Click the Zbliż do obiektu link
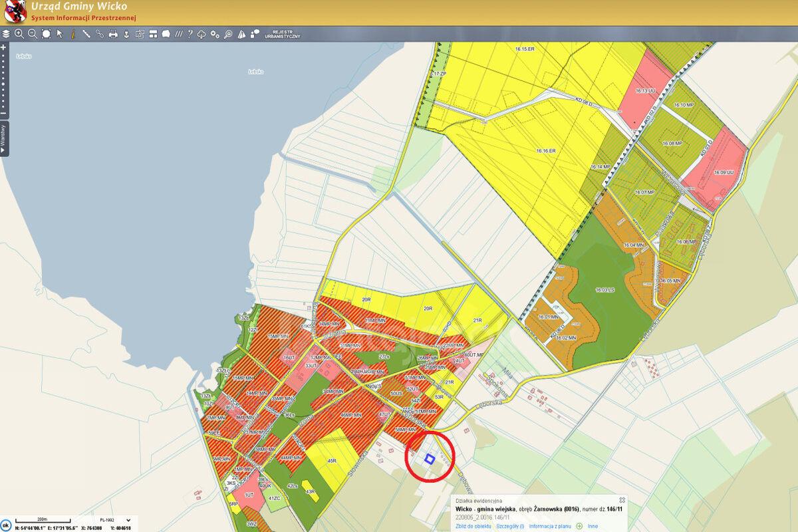Viewport: 798px width, 532px height. point(473,526)
